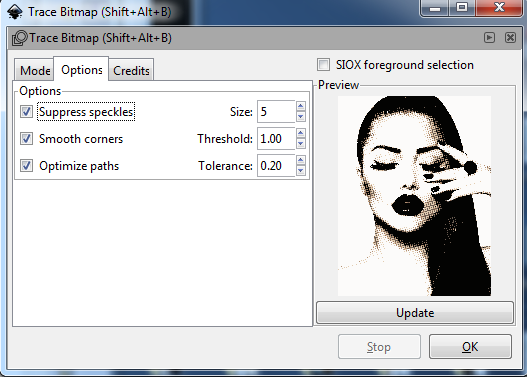
Task: Uncheck Smooth corners option
Action: pos(26,138)
